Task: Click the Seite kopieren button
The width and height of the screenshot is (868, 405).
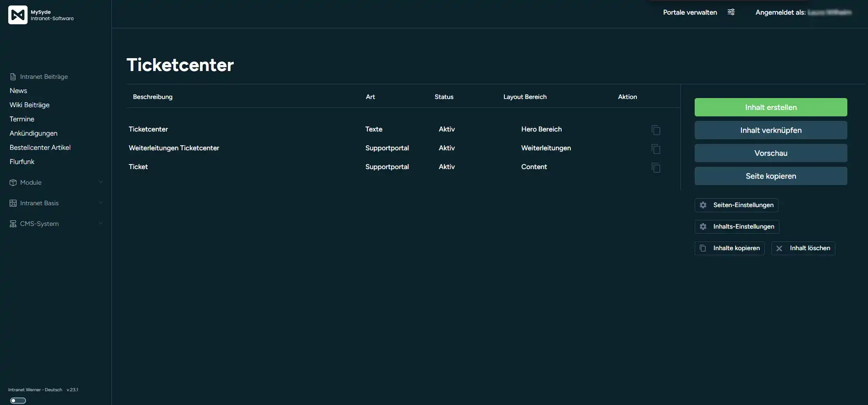Action: 771,176
